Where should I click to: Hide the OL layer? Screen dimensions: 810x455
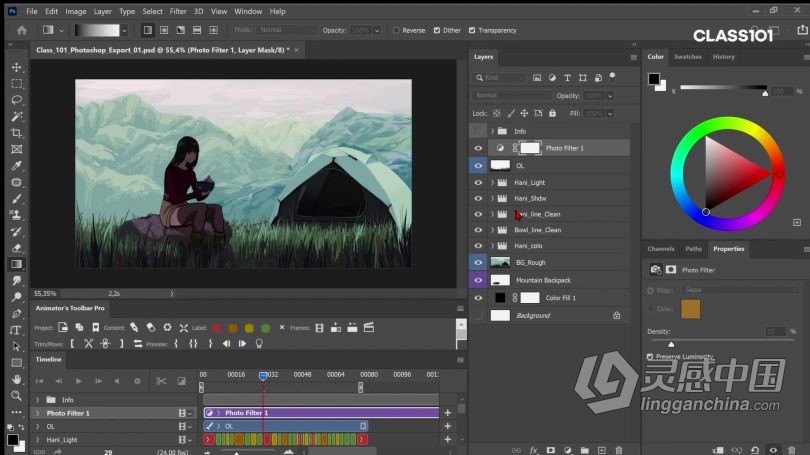[x=478, y=166]
